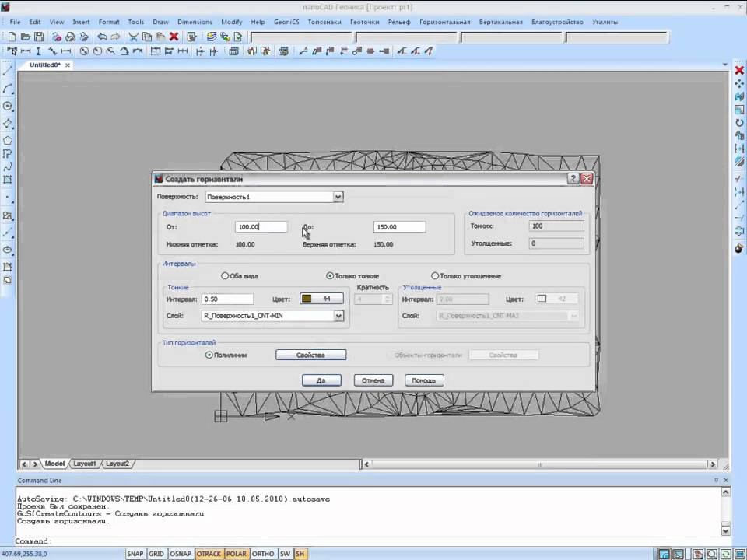The width and height of the screenshot is (747, 560).
Task: Click the 'Помощь' help button
Action: [424, 380]
